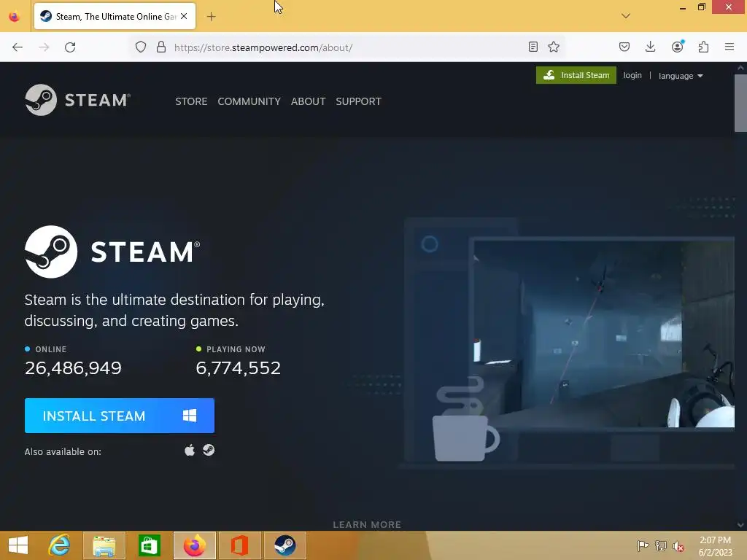The width and height of the screenshot is (747, 560).
Task: Open a new browser tab
Action: (212, 17)
